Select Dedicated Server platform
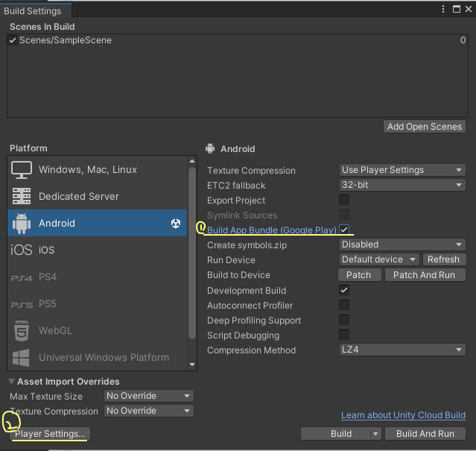 (97, 196)
